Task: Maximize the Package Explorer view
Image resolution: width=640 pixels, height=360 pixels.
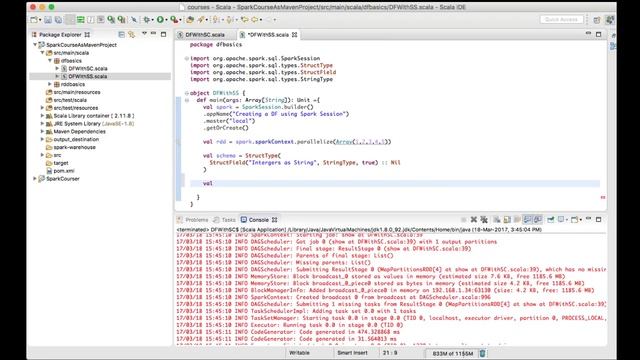Action: [164, 34]
